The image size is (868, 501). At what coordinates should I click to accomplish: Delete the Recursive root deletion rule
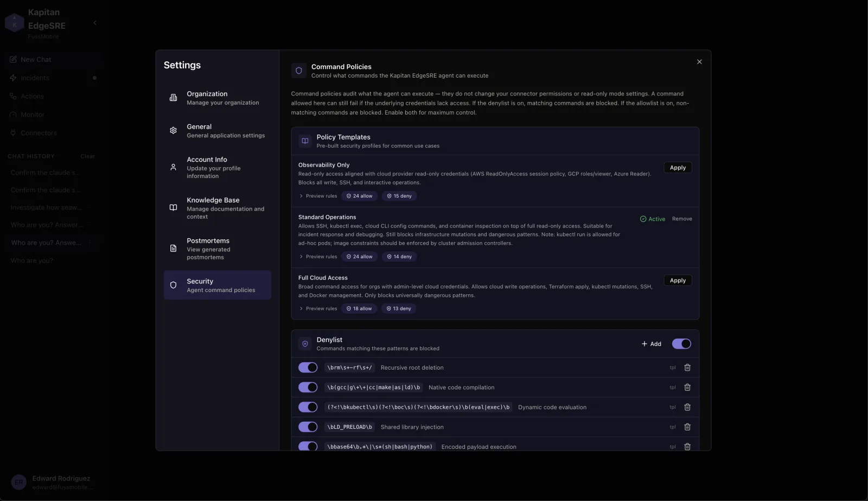tap(687, 367)
